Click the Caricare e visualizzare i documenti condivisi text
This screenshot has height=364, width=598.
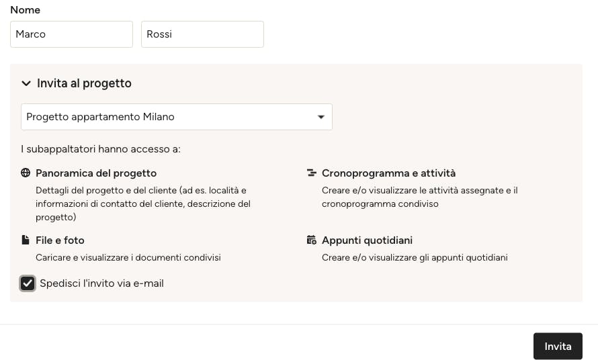[128, 257]
